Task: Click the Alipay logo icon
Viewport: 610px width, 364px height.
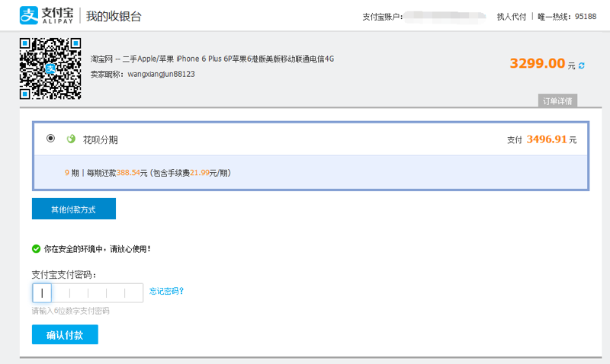Action: click(x=29, y=15)
